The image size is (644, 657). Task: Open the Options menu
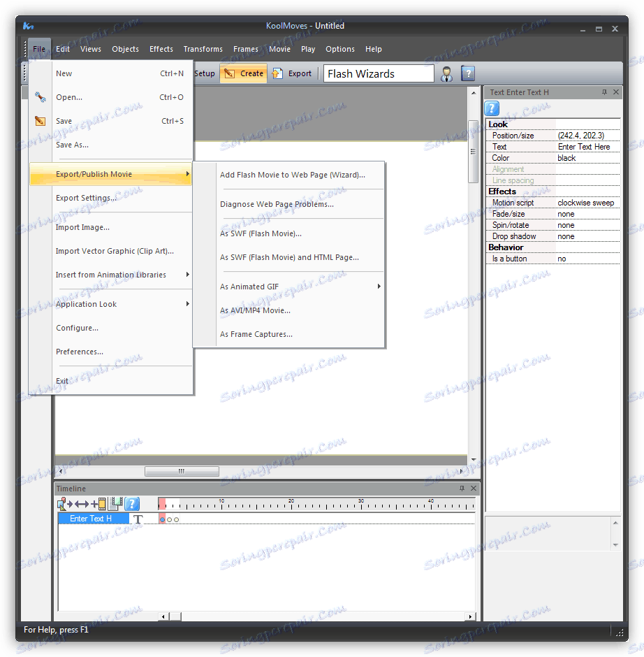pyautogui.click(x=340, y=49)
